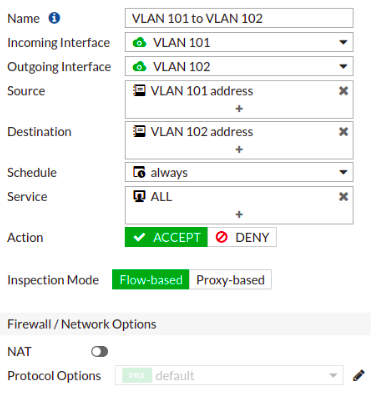Remove VLAN 102 address from Destination
Screen dimensions: 373x393
[343, 131]
